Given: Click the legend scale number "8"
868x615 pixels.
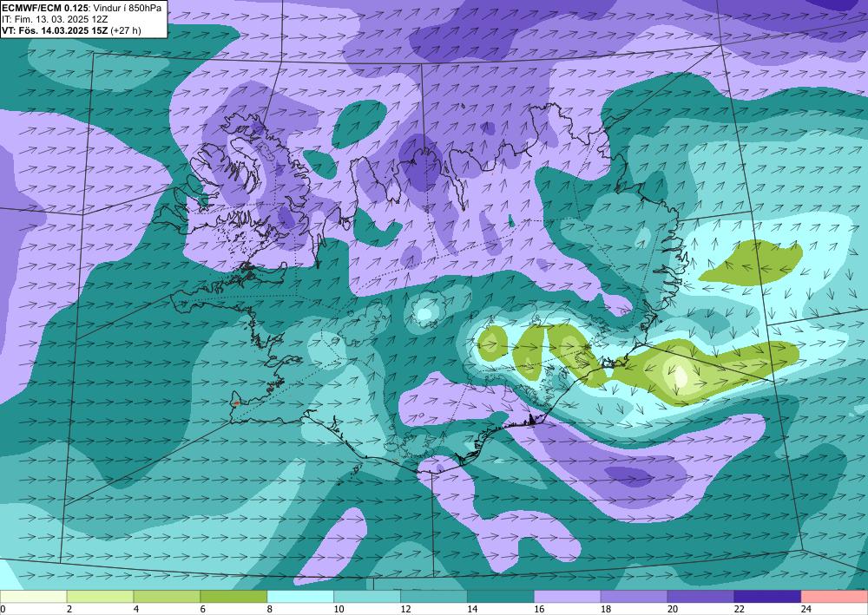Looking at the screenshot, I should pyautogui.click(x=270, y=609).
